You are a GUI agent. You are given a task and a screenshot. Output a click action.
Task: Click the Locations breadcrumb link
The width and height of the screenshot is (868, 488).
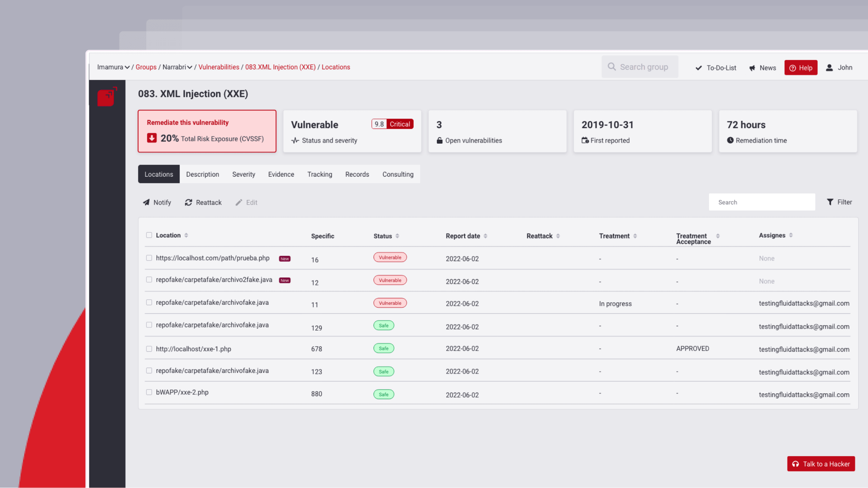[x=336, y=67]
